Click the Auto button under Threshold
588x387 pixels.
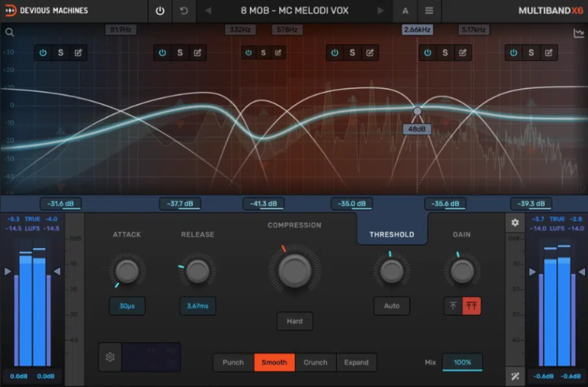tap(392, 305)
